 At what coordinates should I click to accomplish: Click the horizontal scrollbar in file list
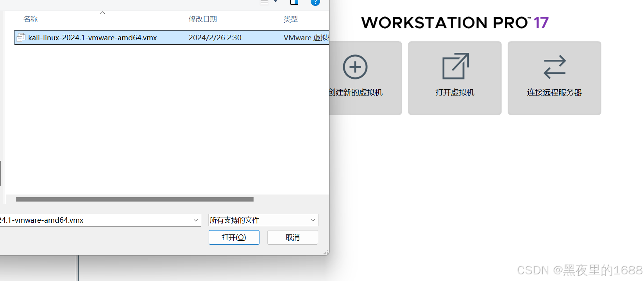(x=135, y=199)
